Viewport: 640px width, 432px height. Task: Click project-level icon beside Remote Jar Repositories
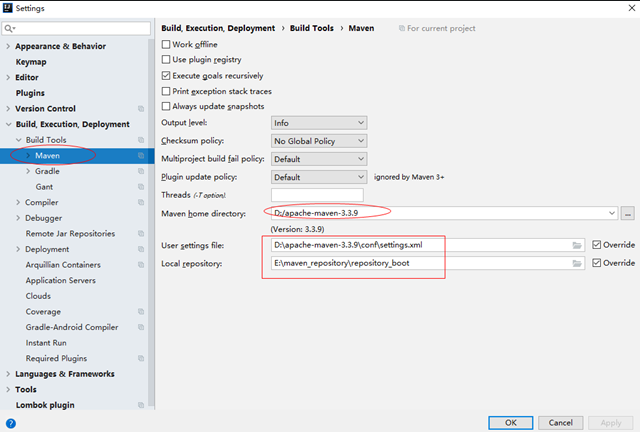pyautogui.click(x=141, y=234)
